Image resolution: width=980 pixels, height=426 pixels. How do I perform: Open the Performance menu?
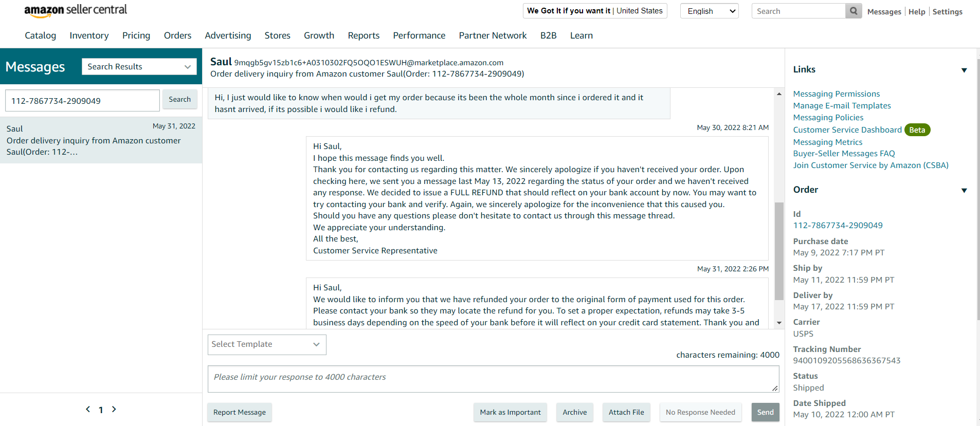[x=419, y=35]
